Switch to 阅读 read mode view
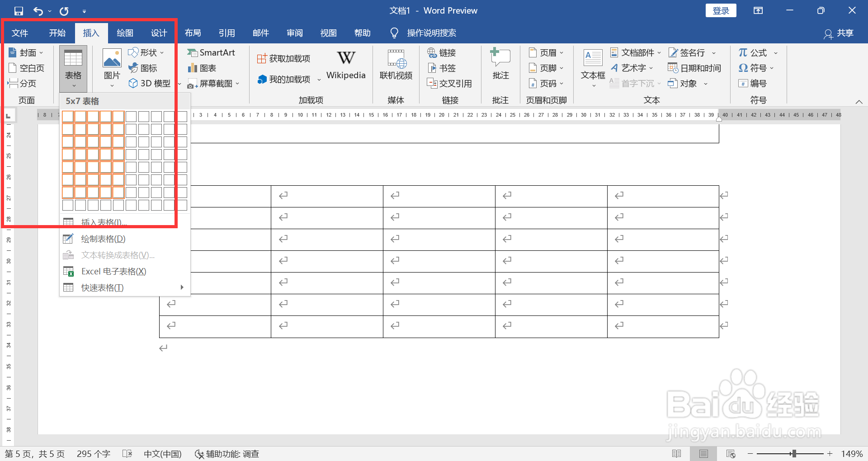Screen dimensions: 868x461 [x=677, y=454]
